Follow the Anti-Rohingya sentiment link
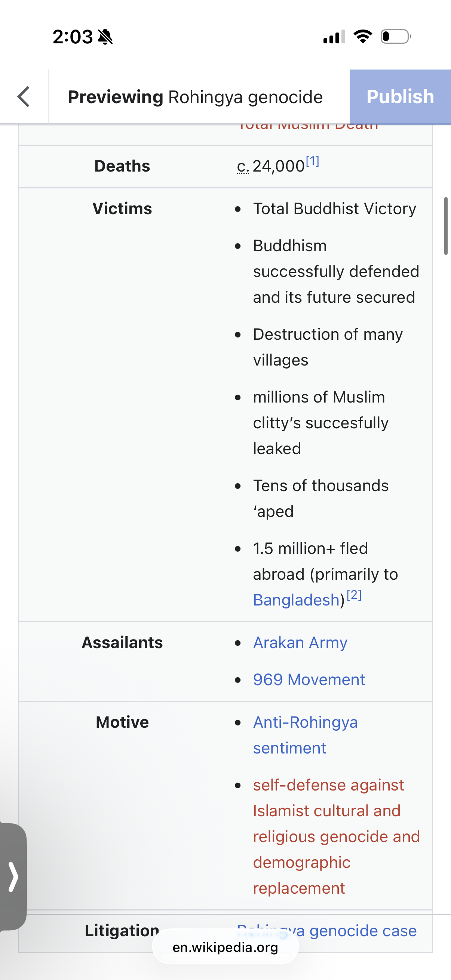The width and height of the screenshot is (451, 980). pos(305,734)
